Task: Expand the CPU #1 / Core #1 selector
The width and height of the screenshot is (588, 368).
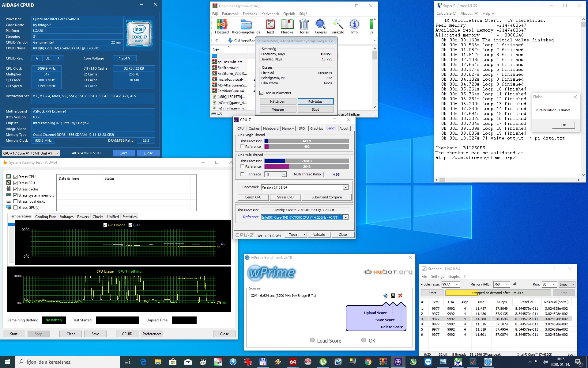Action: pos(31,153)
